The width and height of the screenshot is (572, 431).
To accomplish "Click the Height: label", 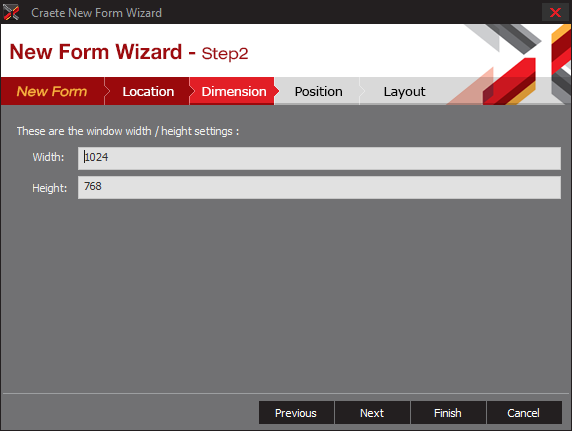I will click(50, 188).
